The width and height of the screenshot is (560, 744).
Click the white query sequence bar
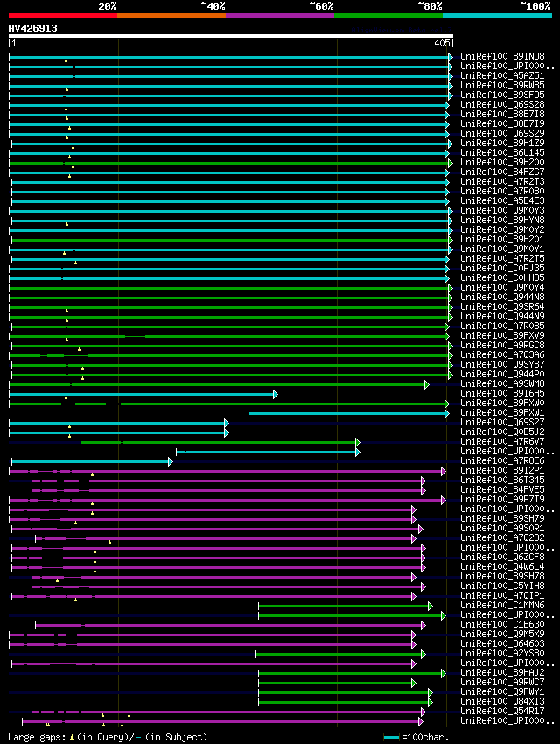click(230, 36)
